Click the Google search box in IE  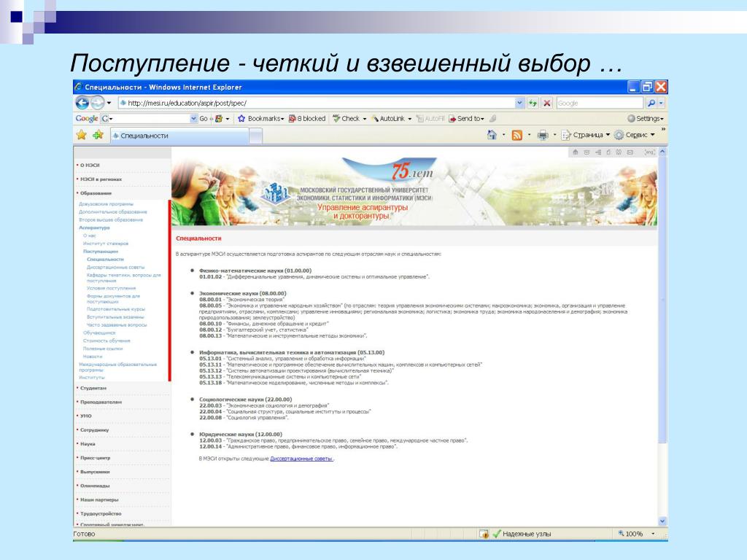point(600,103)
